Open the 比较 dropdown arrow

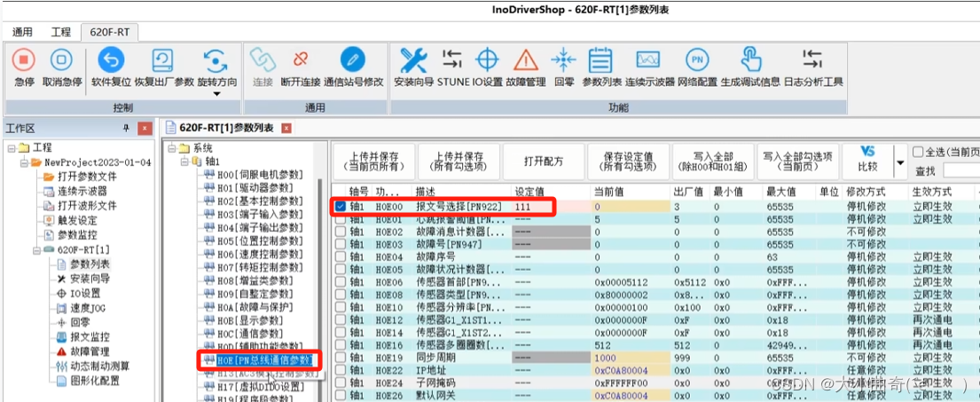click(901, 162)
